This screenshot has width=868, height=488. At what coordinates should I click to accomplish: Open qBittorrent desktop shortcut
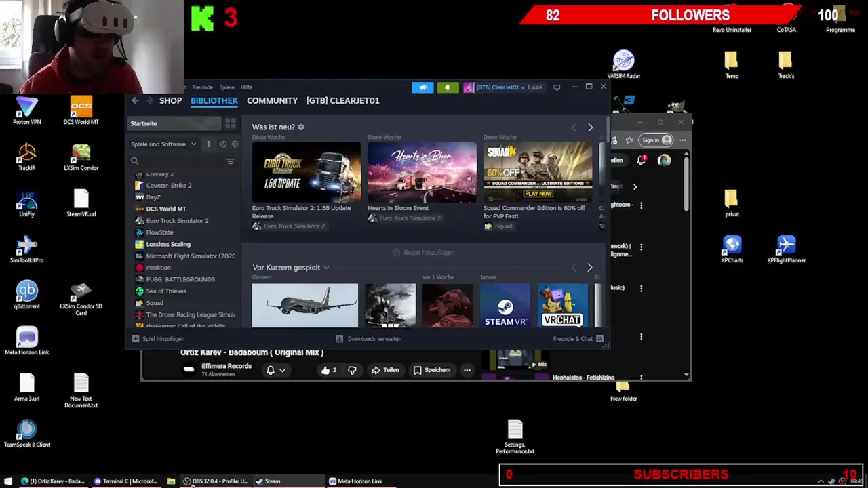pyautogui.click(x=27, y=295)
